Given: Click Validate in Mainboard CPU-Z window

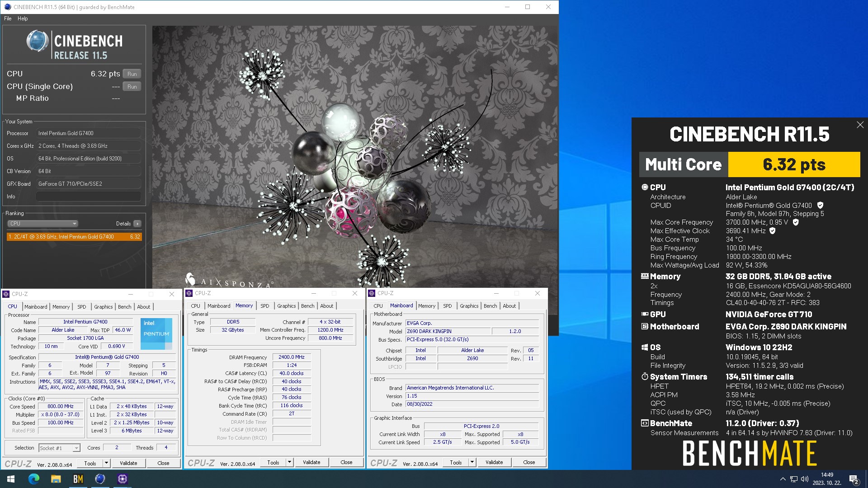Looking at the screenshot, I should tap(494, 462).
